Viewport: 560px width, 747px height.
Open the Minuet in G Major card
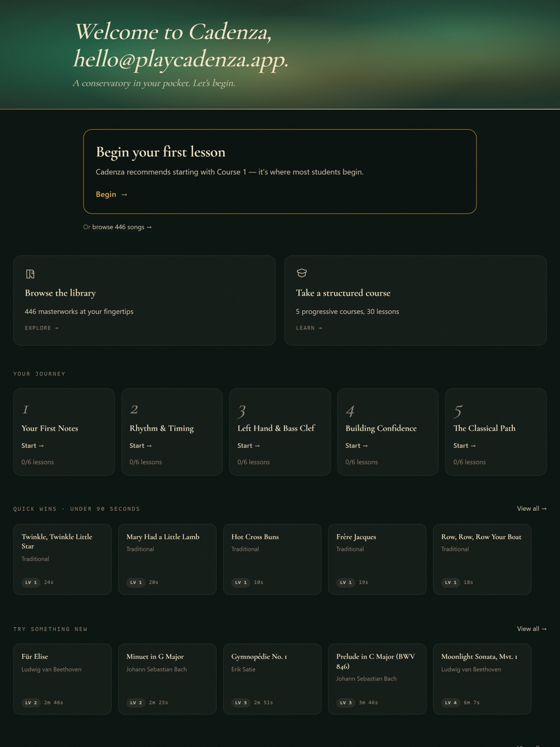(x=167, y=679)
